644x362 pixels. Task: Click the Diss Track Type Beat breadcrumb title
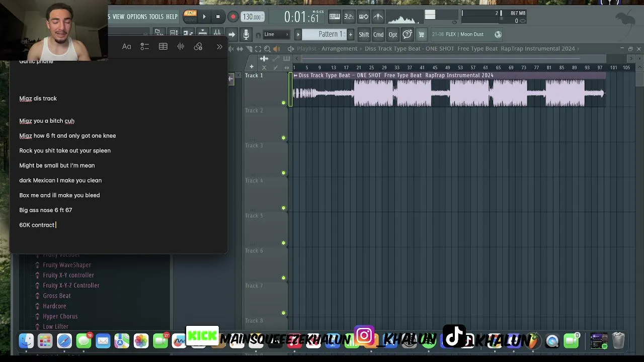pos(469,49)
